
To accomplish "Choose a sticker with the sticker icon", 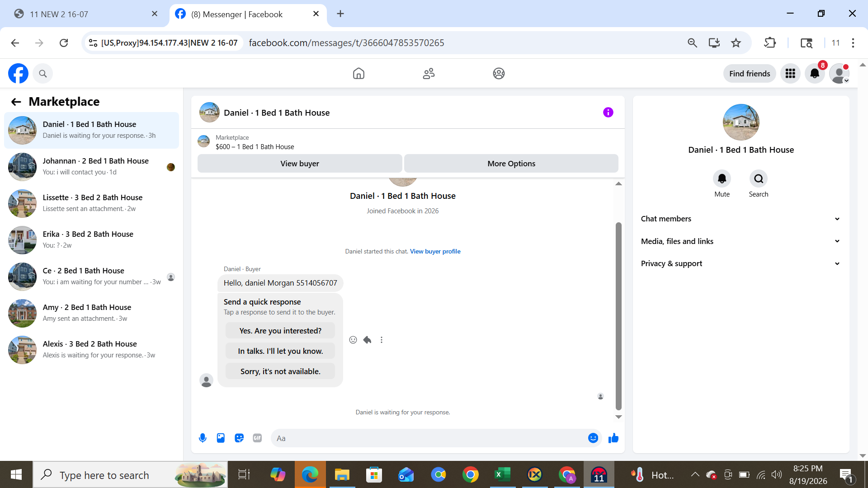I will tap(239, 438).
